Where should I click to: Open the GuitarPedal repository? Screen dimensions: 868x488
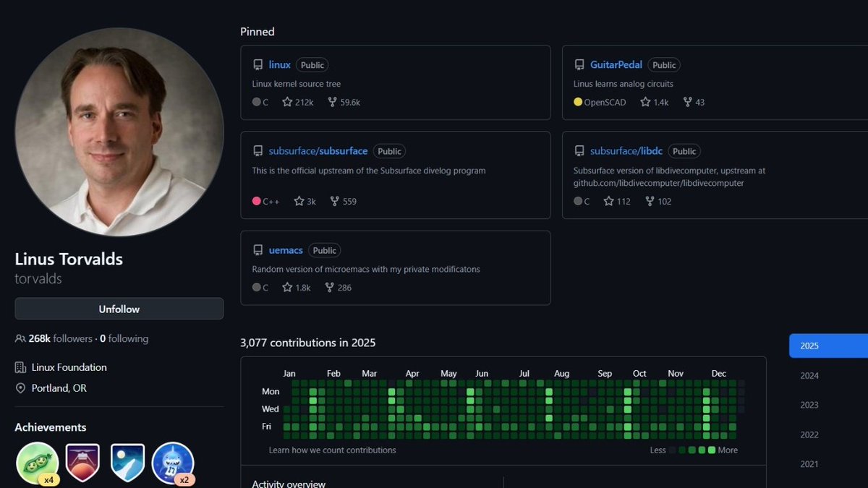616,65
